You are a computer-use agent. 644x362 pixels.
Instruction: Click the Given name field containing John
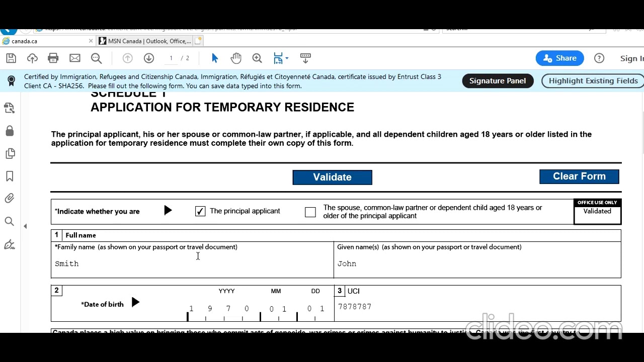[477, 264]
